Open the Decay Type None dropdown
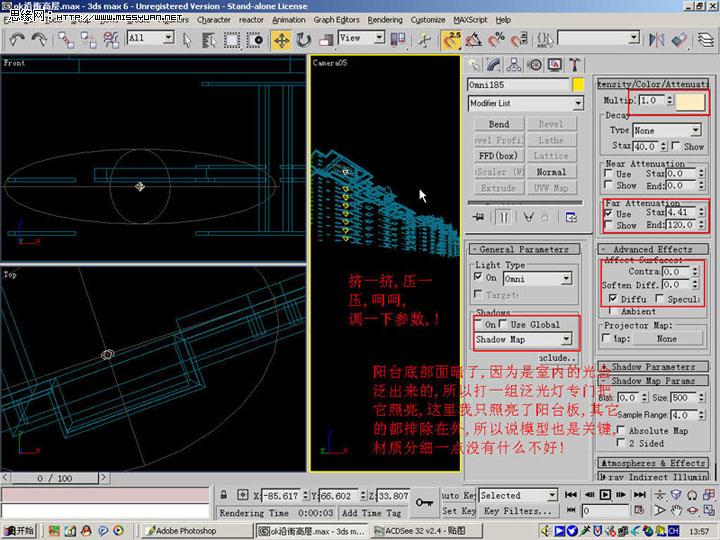This screenshot has height=540, width=720. [x=667, y=130]
